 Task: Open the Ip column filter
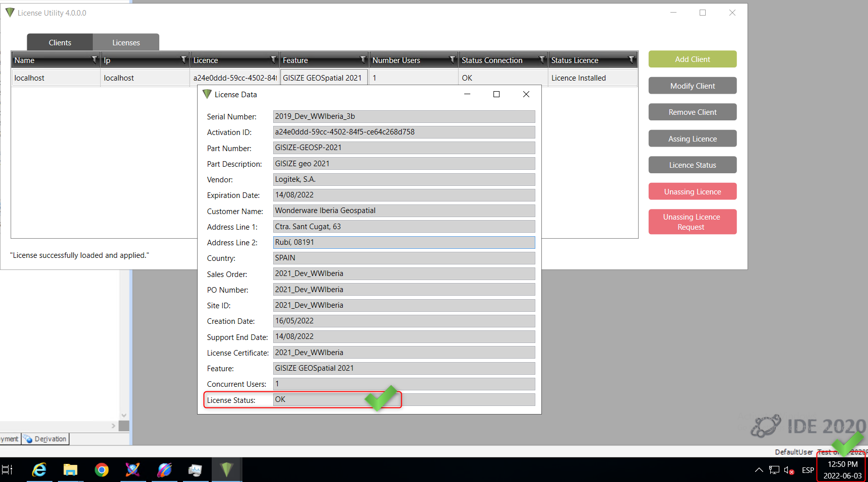184,59
